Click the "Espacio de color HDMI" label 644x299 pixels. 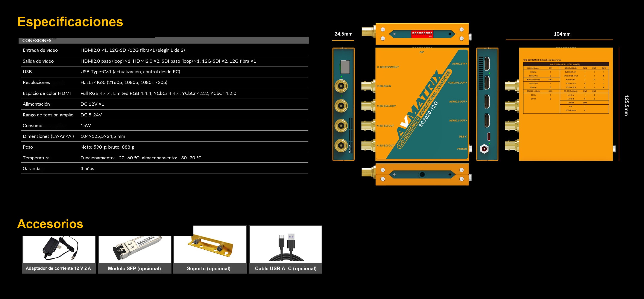pos(47,93)
